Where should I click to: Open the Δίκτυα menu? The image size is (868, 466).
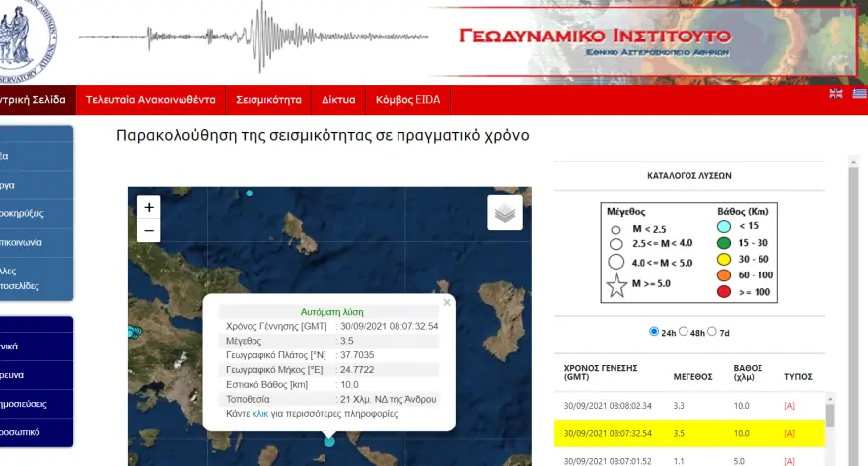pos(338,100)
